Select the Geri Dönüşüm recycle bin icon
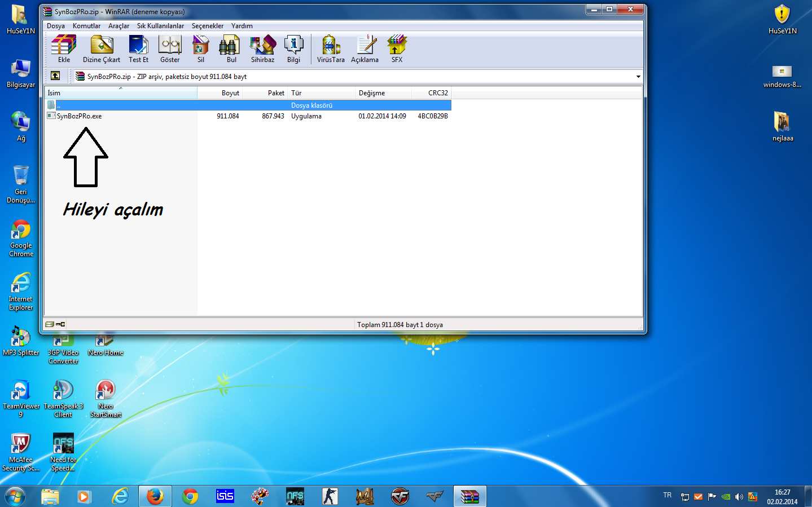This screenshot has height=507, width=812. click(21, 184)
